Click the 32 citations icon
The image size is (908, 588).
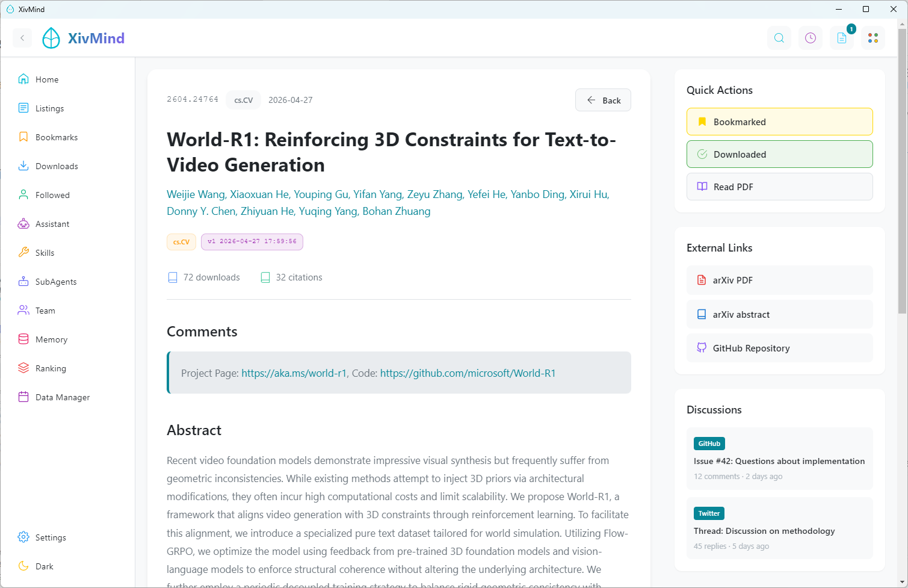(x=265, y=277)
